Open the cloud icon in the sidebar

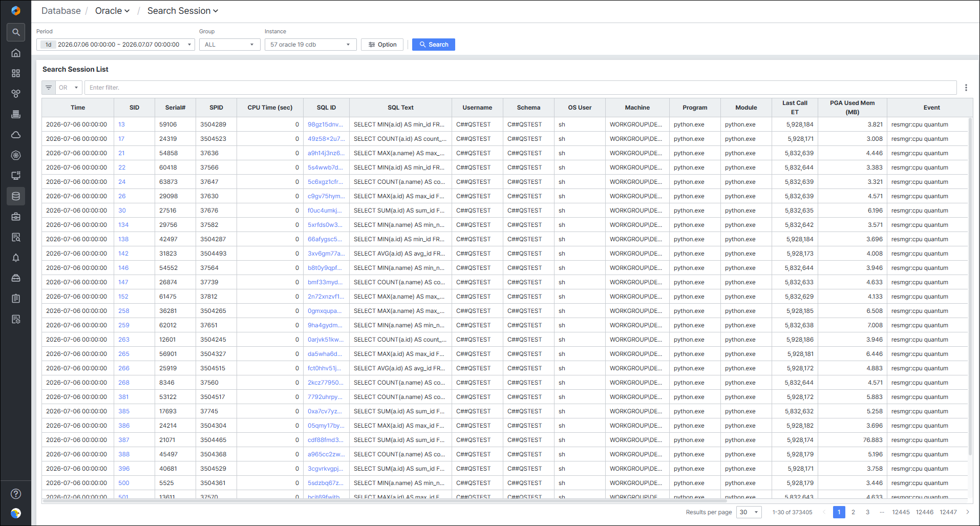click(16, 135)
